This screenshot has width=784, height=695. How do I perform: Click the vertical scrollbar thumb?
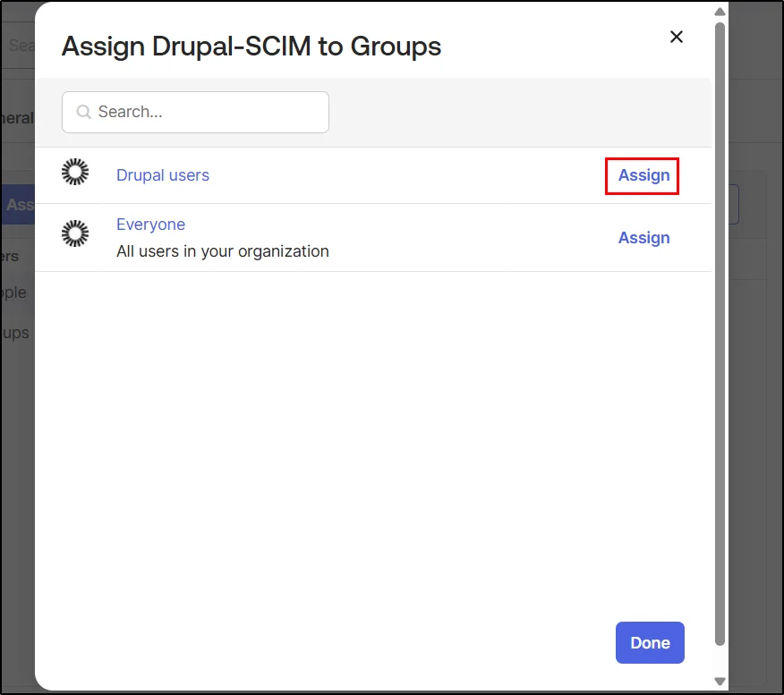pos(720,334)
